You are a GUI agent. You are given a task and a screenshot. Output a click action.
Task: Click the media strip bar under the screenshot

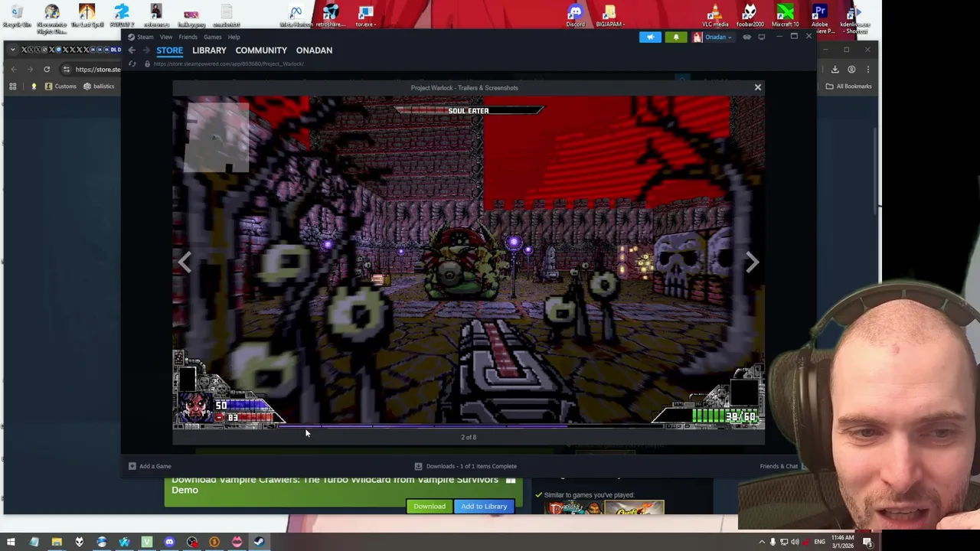point(469,428)
